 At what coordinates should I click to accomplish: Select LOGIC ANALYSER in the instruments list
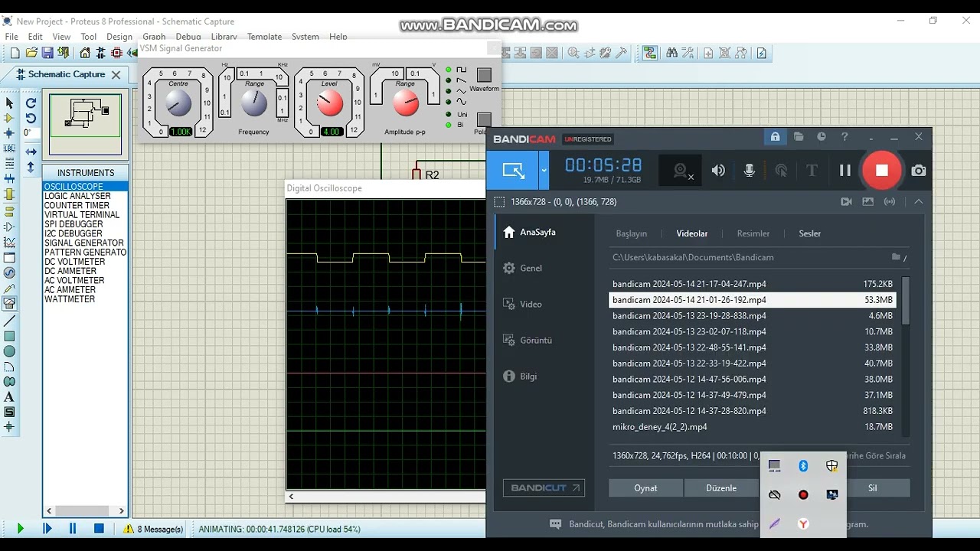pyautogui.click(x=77, y=196)
